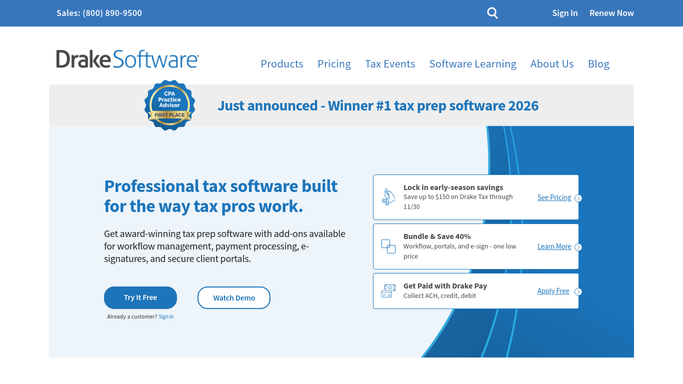Image resolution: width=683 pixels, height=384 pixels.
Task: Click arrow icon next to Apply Free
Action: (x=578, y=292)
